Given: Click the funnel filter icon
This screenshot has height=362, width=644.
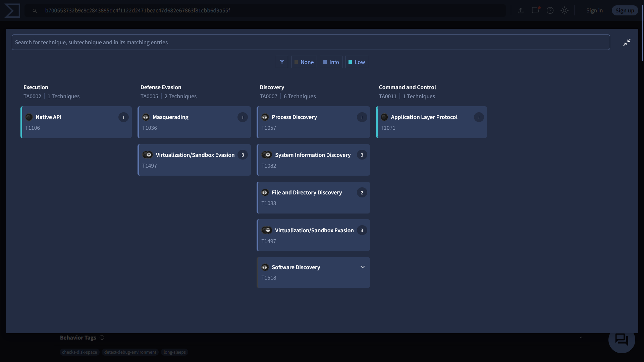Looking at the screenshot, I should tap(282, 62).
